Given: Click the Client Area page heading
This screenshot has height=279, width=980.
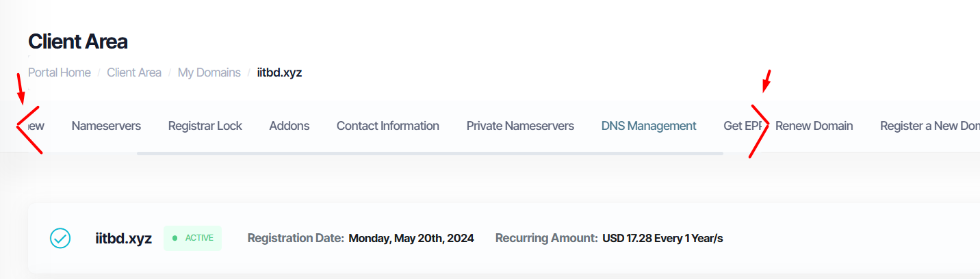Looking at the screenshot, I should 78,42.
